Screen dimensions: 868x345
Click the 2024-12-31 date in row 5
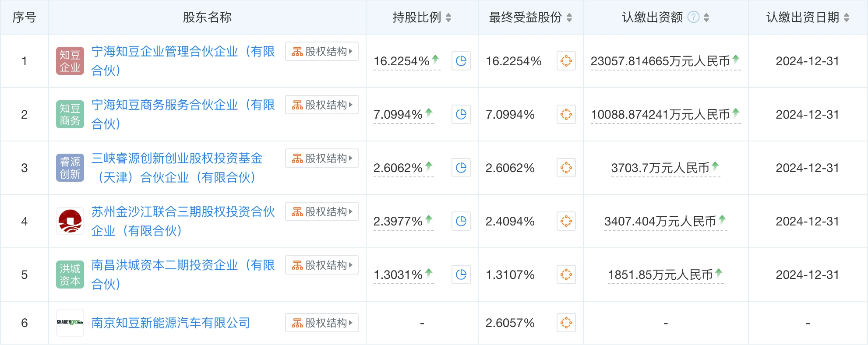(808, 275)
